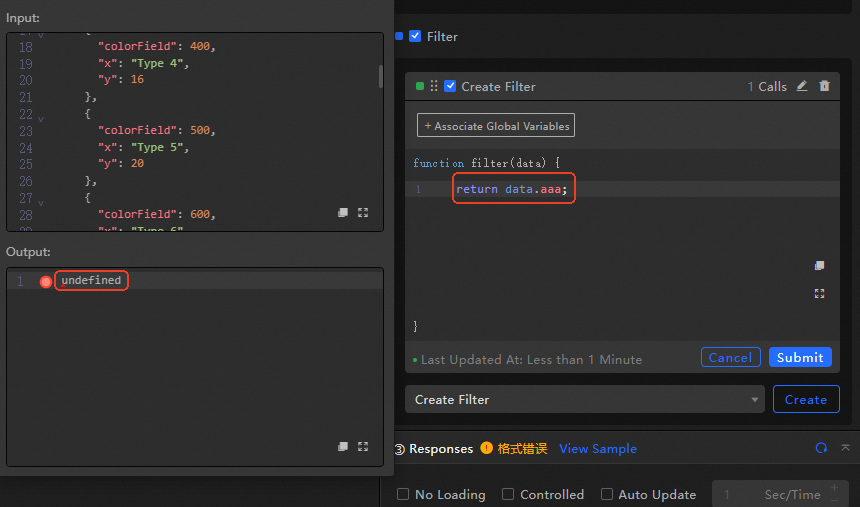Viewport: 860px width, 507px height.
Task: Click the Input panel vertical scrollbar
Action: (x=381, y=76)
